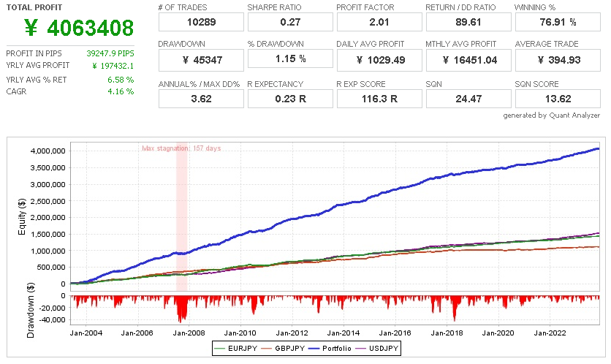
Task: Click profit in pips value 39247.9 PIPS
Action: tap(110, 53)
